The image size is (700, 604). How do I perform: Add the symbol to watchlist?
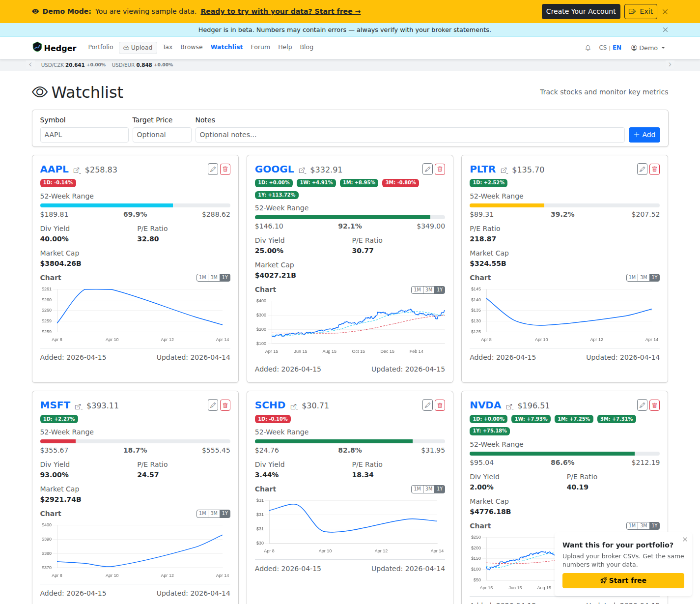click(x=644, y=135)
